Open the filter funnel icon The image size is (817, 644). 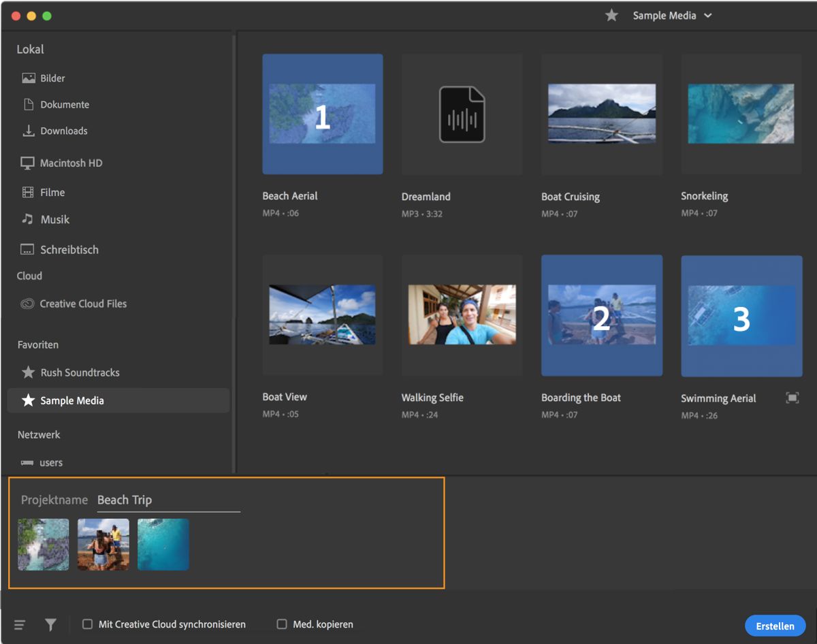pos(50,624)
